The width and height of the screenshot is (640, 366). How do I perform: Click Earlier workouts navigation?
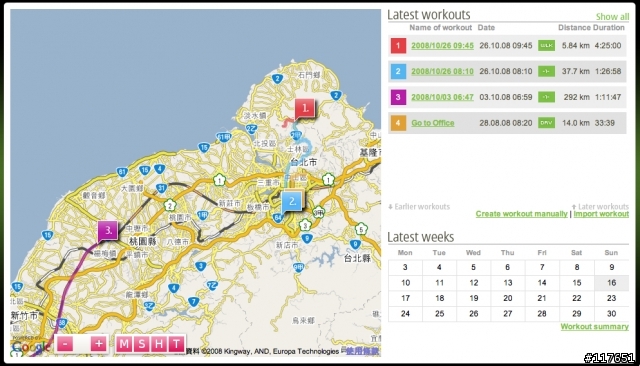(x=419, y=206)
